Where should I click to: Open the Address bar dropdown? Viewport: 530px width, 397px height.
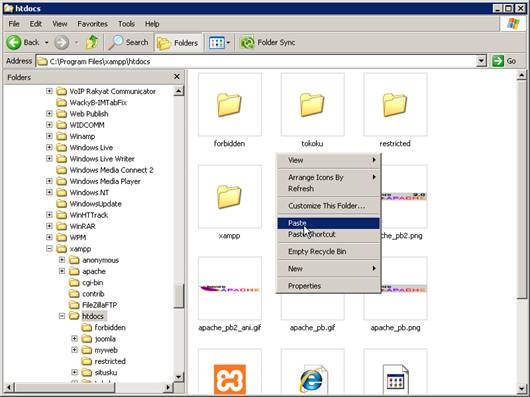(x=481, y=61)
